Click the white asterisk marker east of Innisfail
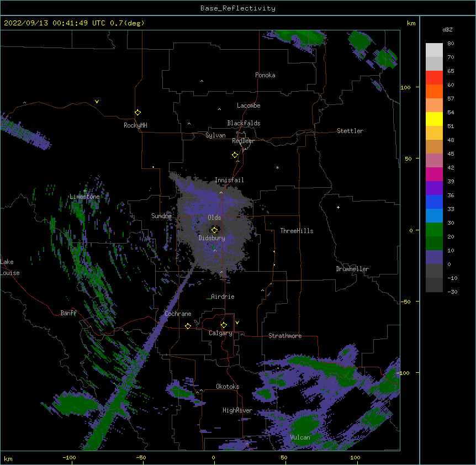This screenshot has width=476, height=465. (277, 167)
